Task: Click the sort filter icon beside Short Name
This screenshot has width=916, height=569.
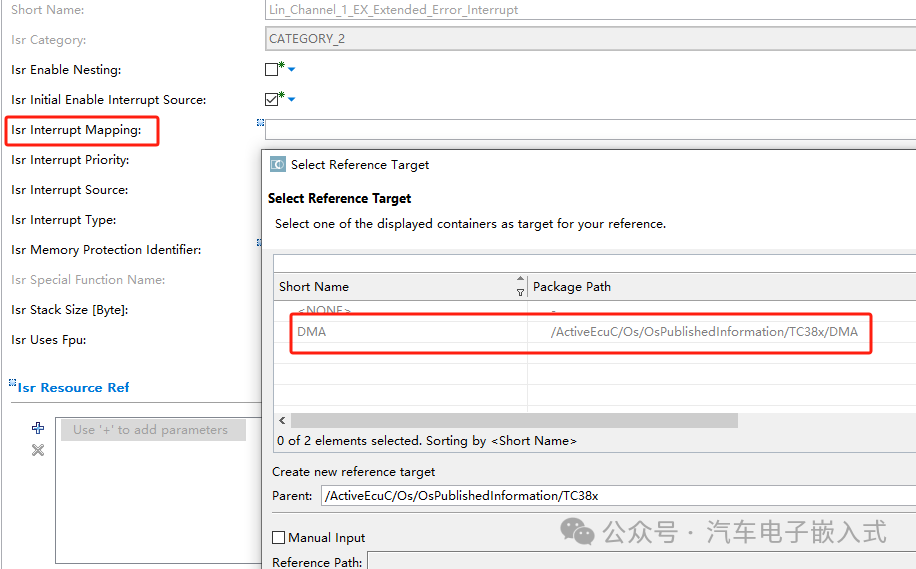Action: (x=520, y=287)
